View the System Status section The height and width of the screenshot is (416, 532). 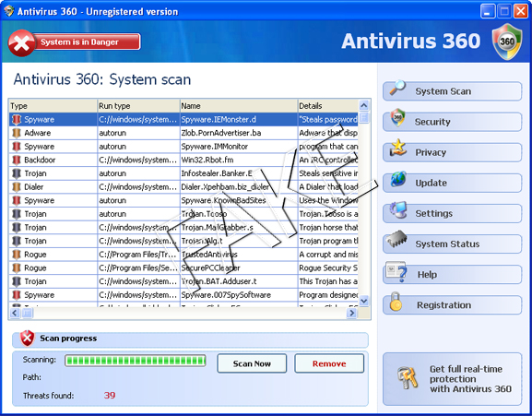(453, 244)
